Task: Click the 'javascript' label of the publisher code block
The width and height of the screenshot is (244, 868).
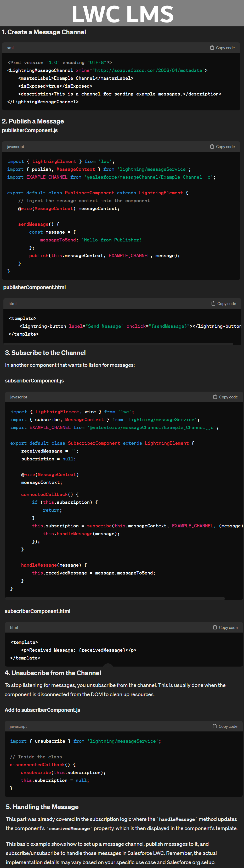Action: coord(15,146)
